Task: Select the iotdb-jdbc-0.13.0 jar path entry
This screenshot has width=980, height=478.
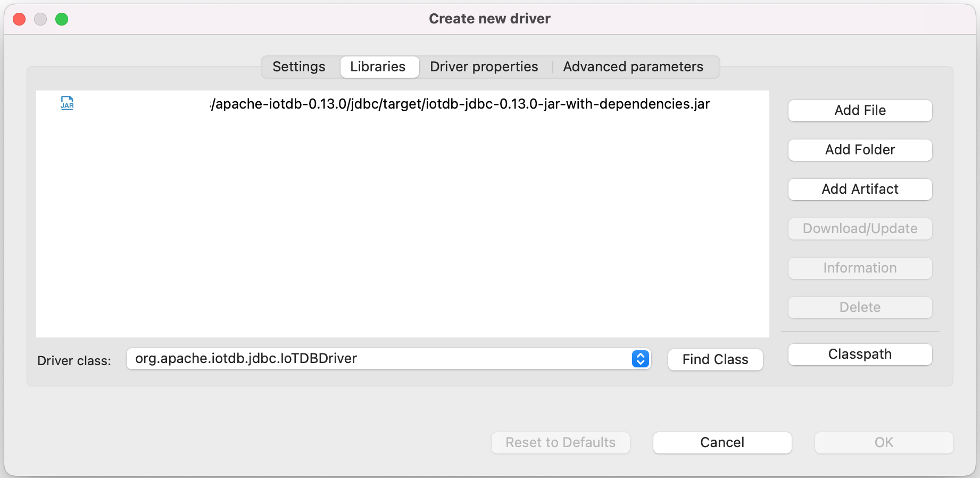Action: click(x=460, y=104)
